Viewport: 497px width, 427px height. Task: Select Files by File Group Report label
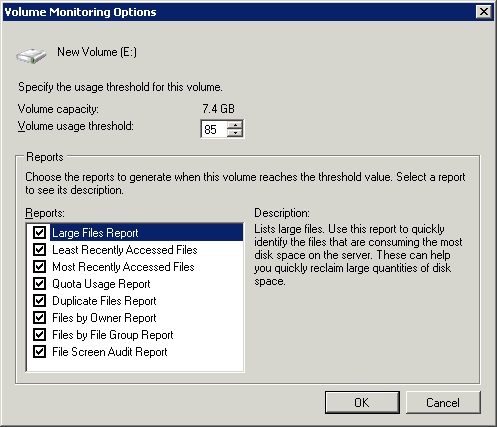pos(113,335)
